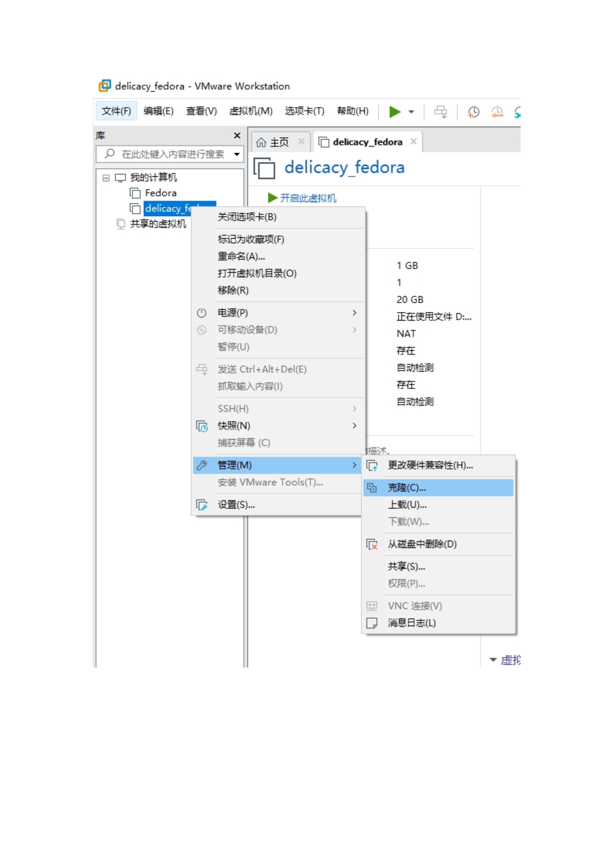Open the power options dropdown arrow beside play
Screen dimensions: 614x868
(411, 112)
